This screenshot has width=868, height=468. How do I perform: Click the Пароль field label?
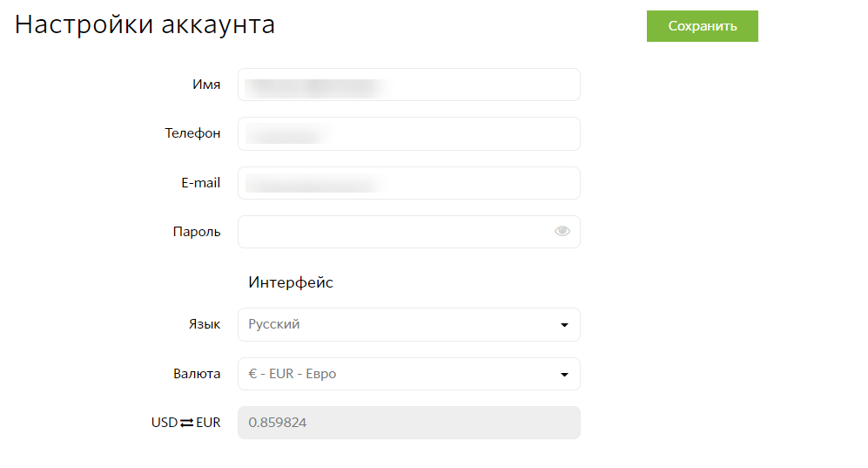point(197,232)
